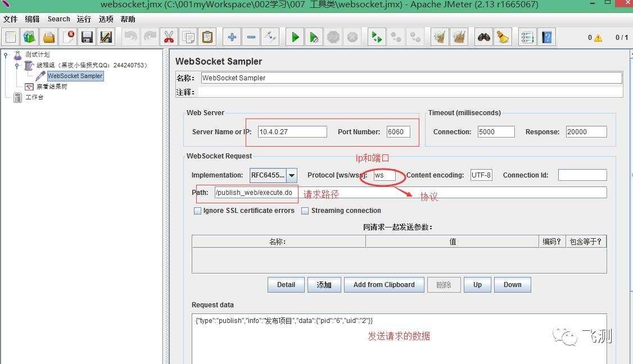This screenshot has height=364, width=633.
Task: Select 测试计划 tree item
Action: 38,54
